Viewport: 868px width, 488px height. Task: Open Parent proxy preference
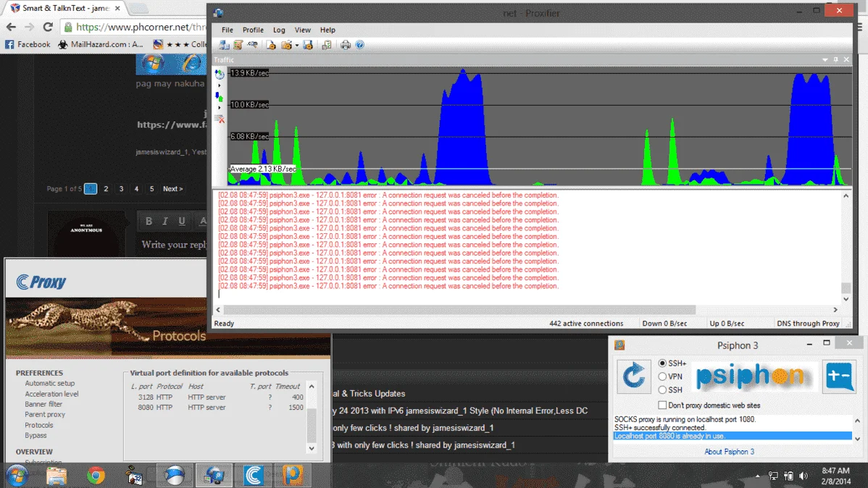[x=45, y=414]
